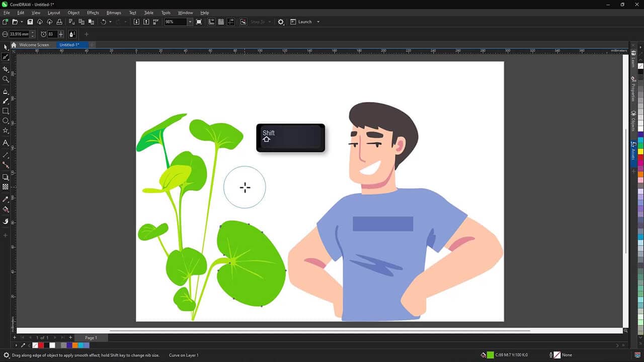Open the Bitmaps menu

(114, 13)
